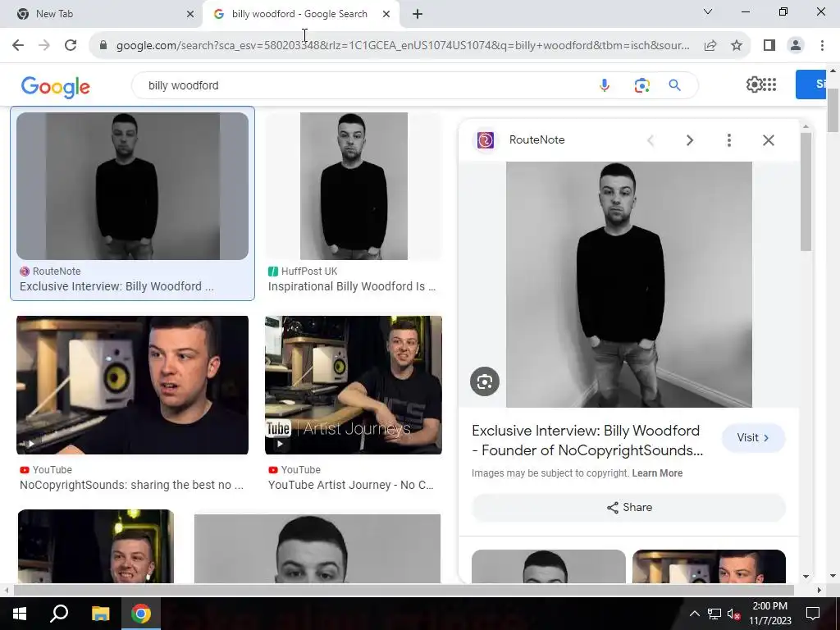Image resolution: width=840 pixels, height=630 pixels.
Task: Show hidden system tray icons
Action: pyautogui.click(x=694, y=614)
